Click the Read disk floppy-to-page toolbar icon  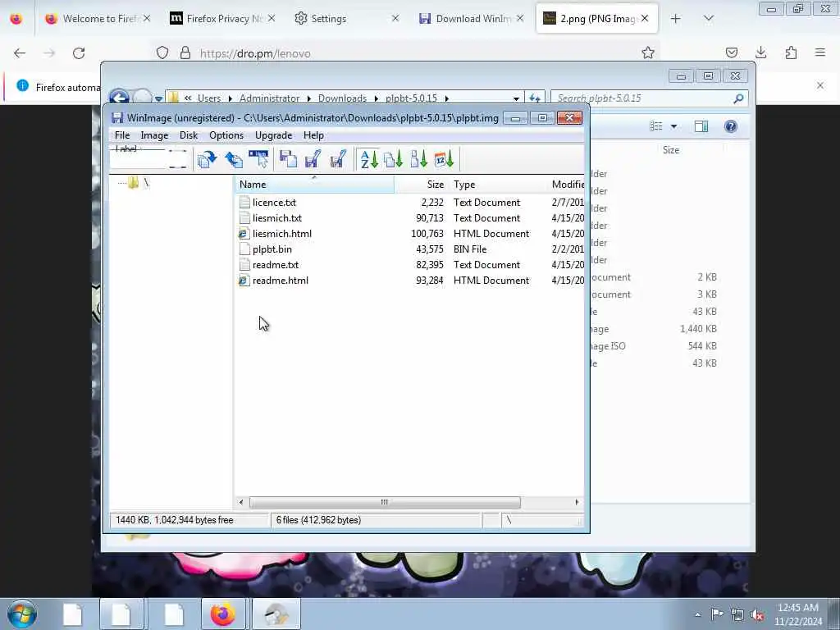[x=288, y=160]
